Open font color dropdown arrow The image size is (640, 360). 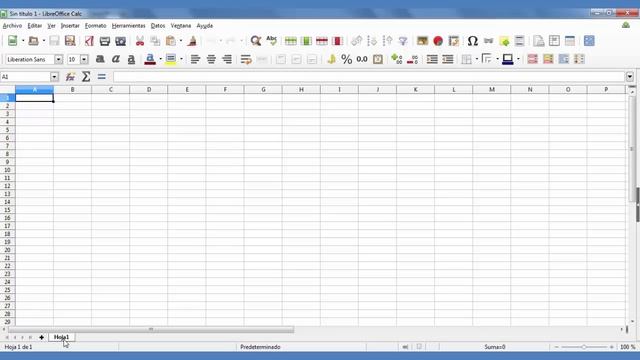tap(160, 60)
